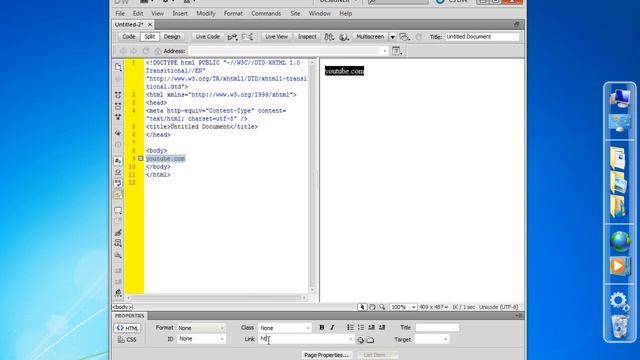
Task: Click the document Title field in toolbar
Action: 482,37
